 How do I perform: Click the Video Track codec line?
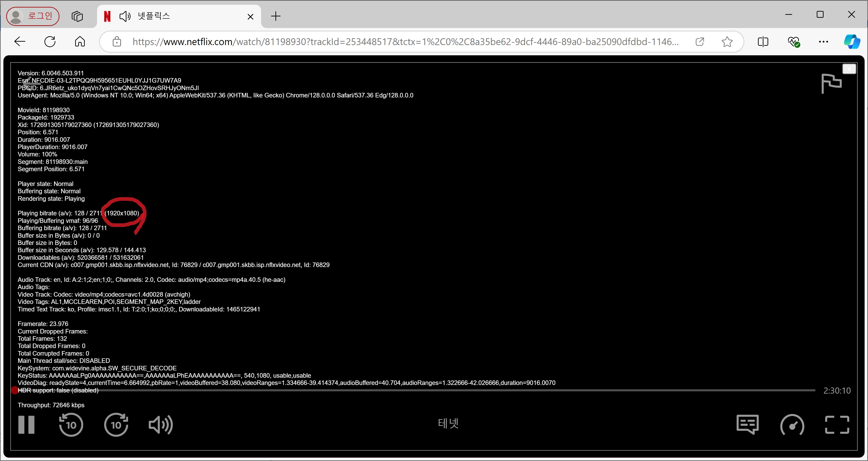(104, 294)
